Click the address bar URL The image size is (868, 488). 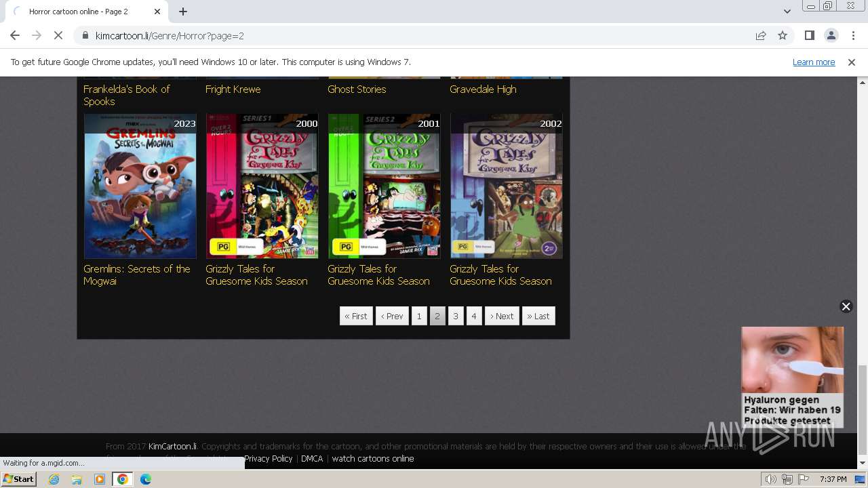[x=170, y=35]
